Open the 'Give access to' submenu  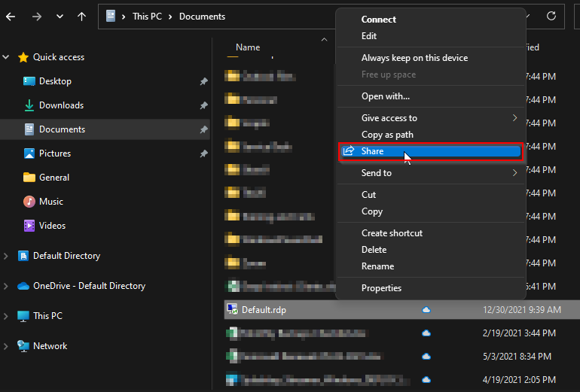(x=431, y=118)
